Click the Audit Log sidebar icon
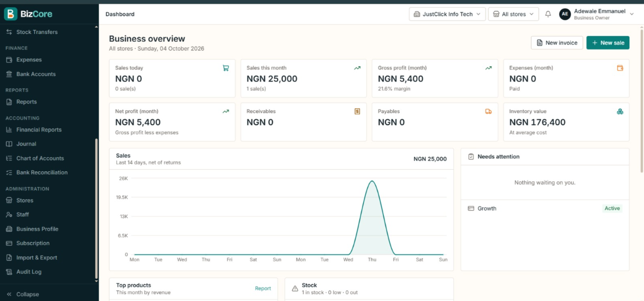The image size is (644, 301). tap(9, 272)
